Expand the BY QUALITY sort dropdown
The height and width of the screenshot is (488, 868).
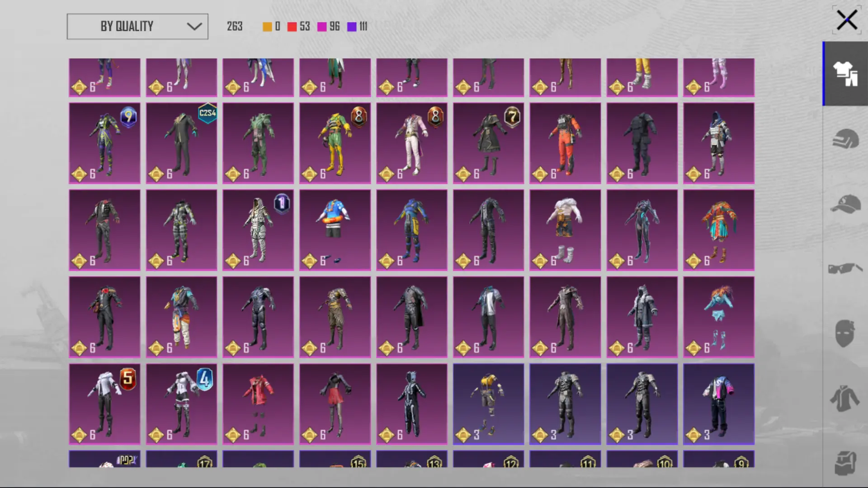(137, 26)
